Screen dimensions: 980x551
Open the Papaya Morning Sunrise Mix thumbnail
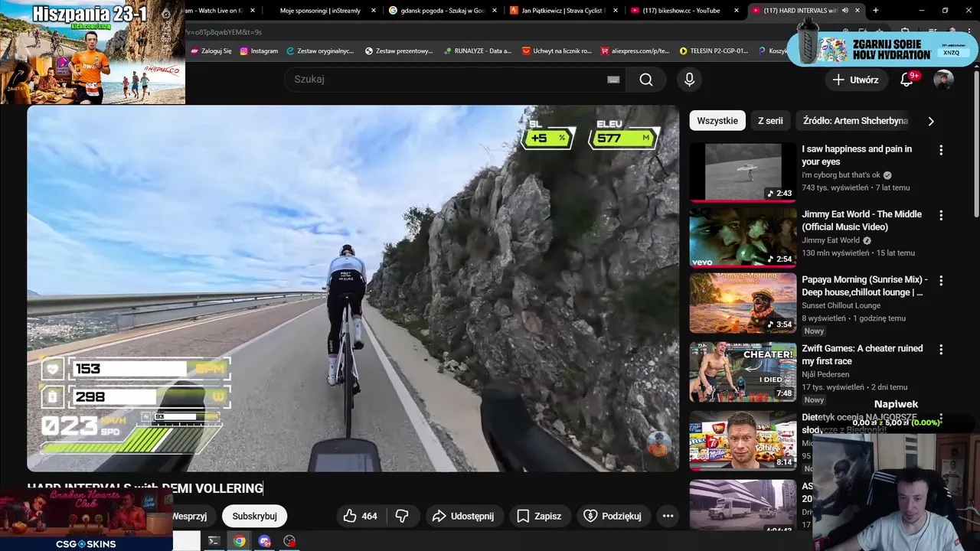[743, 303]
